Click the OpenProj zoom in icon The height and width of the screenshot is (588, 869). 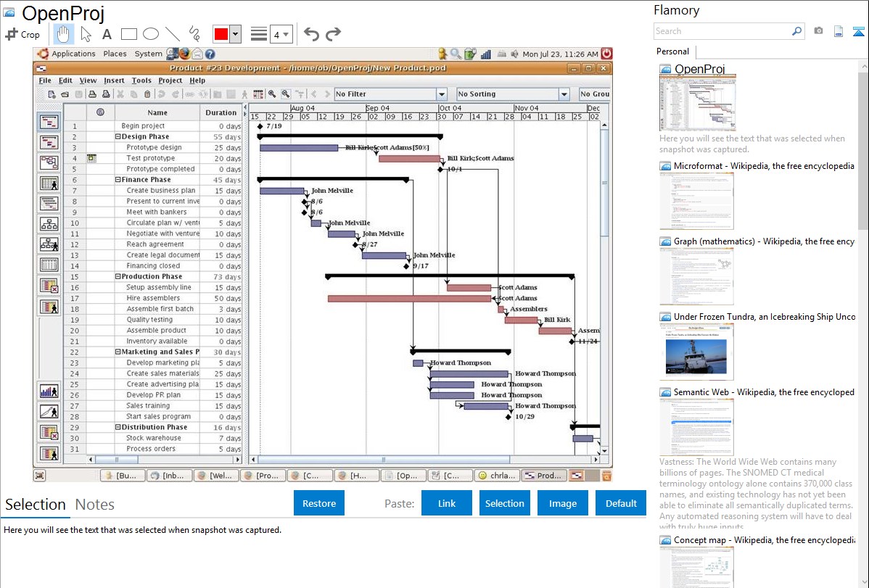click(272, 94)
